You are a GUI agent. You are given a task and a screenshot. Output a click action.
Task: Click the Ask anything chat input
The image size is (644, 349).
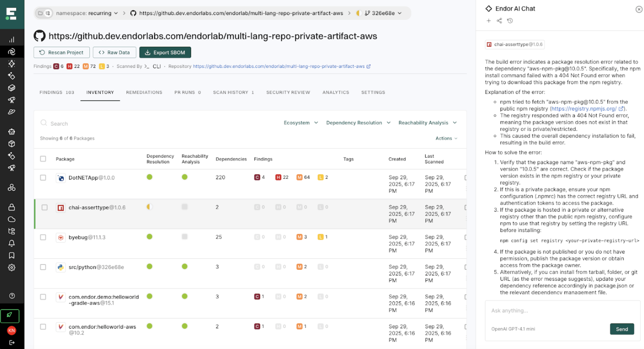click(x=550, y=311)
